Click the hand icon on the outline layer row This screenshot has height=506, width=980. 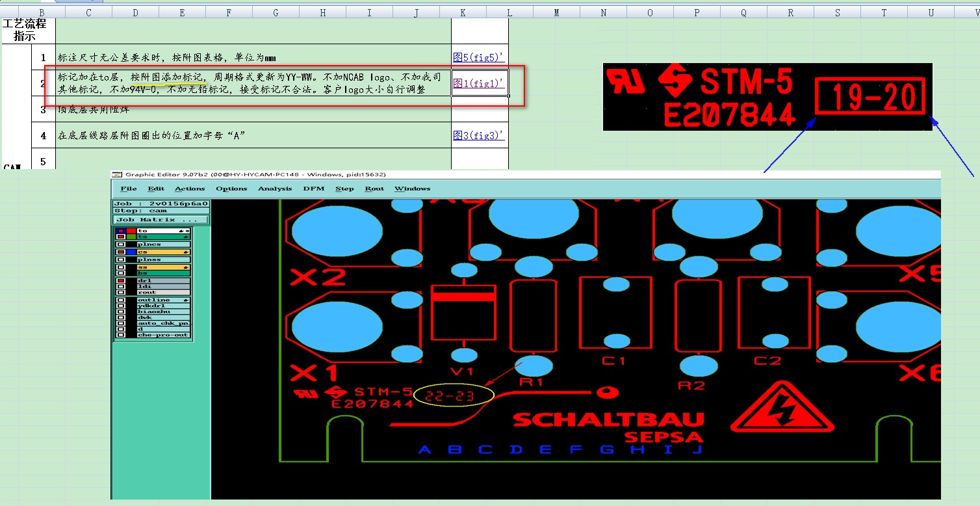(x=187, y=300)
